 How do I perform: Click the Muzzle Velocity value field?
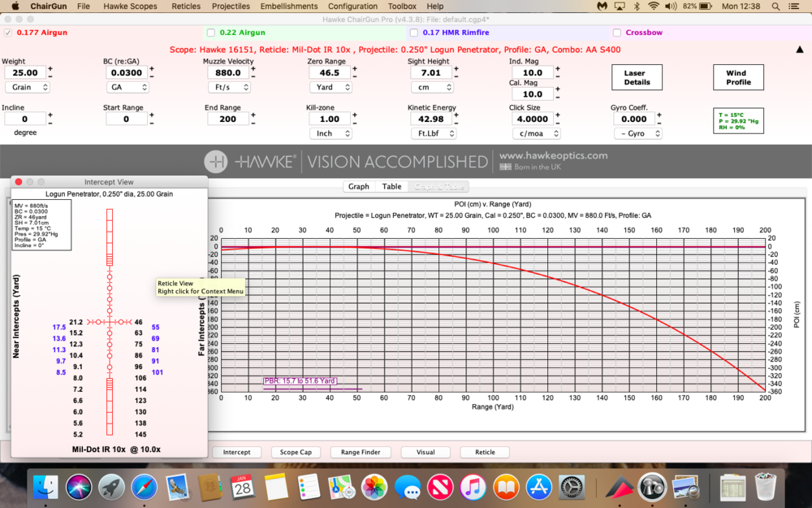click(x=228, y=72)
